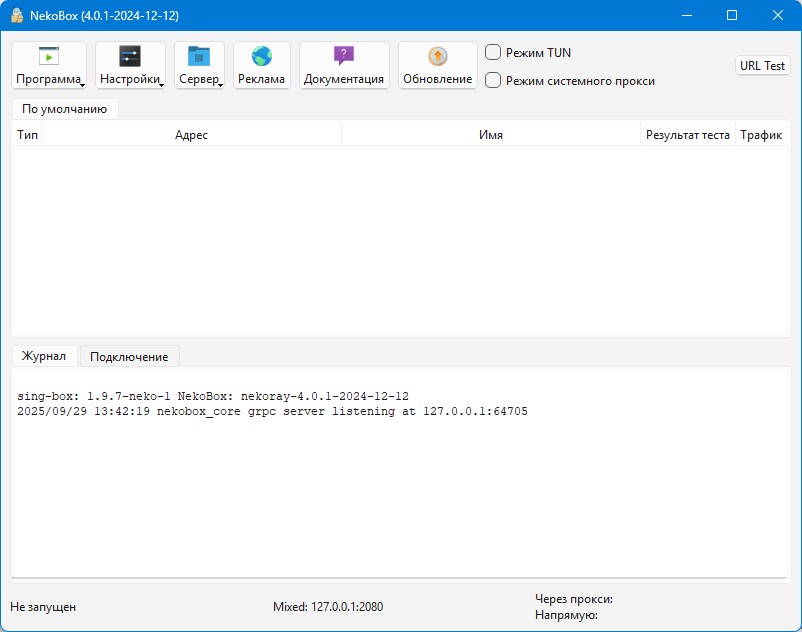802x632 pixels.
Task: Click the Сервер toolbar icon
Action: click(199, 57)
